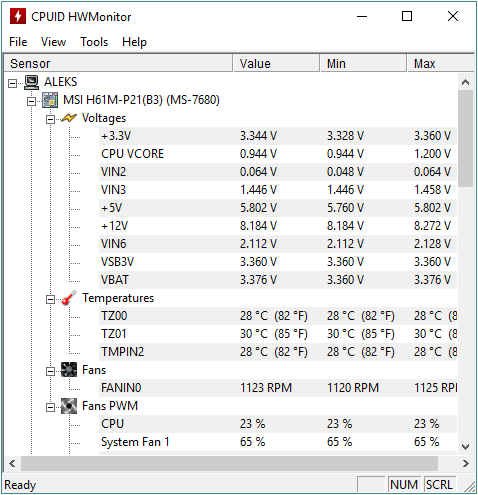Click the Voltages lightning icon
Image resolution: width=478 pixels, height=495 pixels.
point(69,118)
